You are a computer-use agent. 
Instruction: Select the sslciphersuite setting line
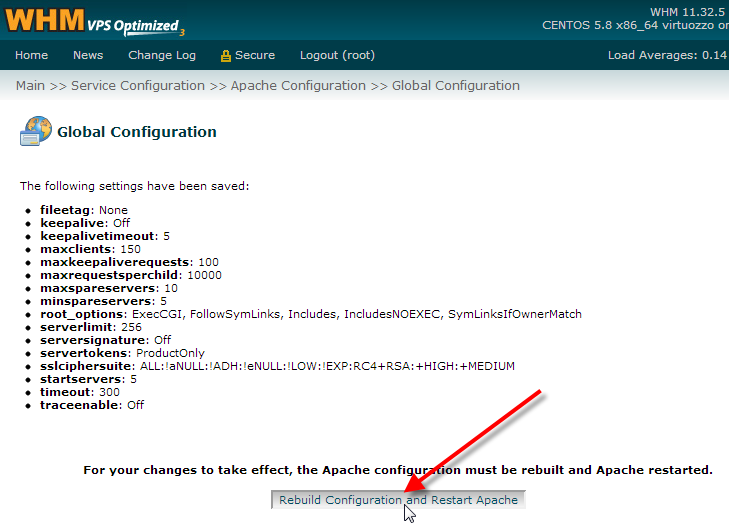pyautogui.click(x=277, y=366)
